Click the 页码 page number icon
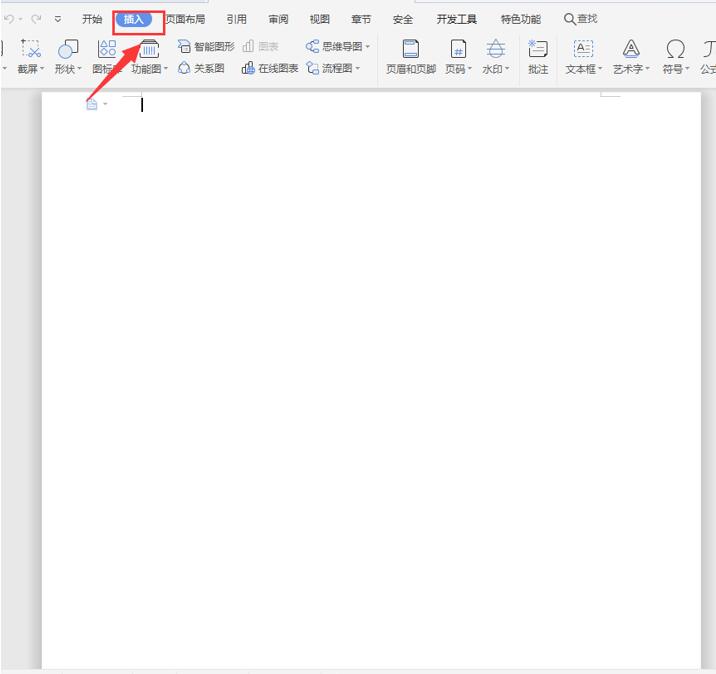This screenshot has height=674, width=716. pos(458,48)
